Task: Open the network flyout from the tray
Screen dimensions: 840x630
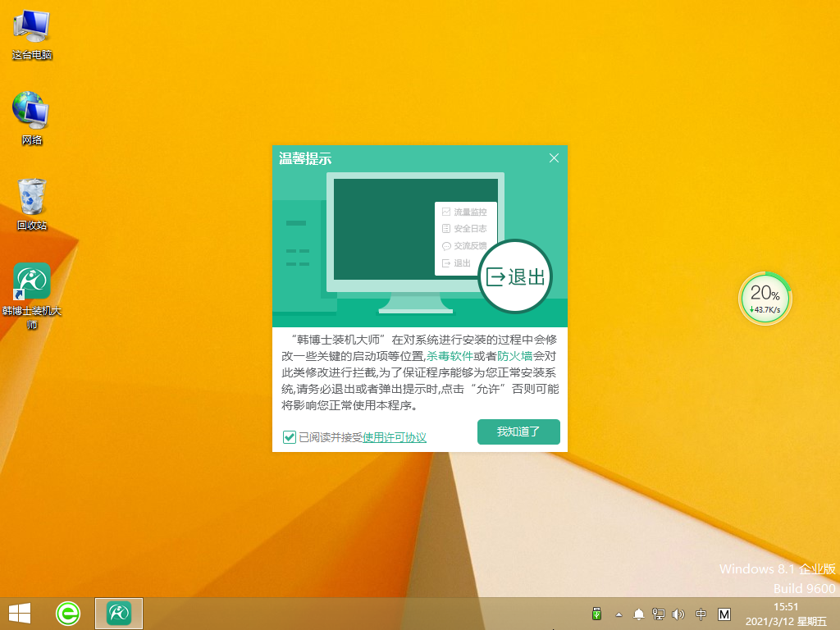Action: [x=657, y=613]
